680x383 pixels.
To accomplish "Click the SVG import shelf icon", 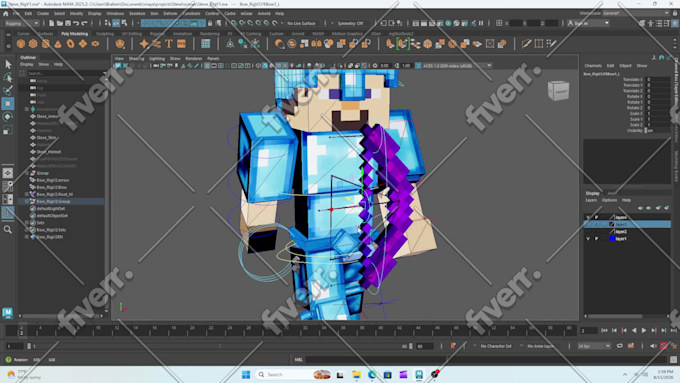I will point(181,43).
